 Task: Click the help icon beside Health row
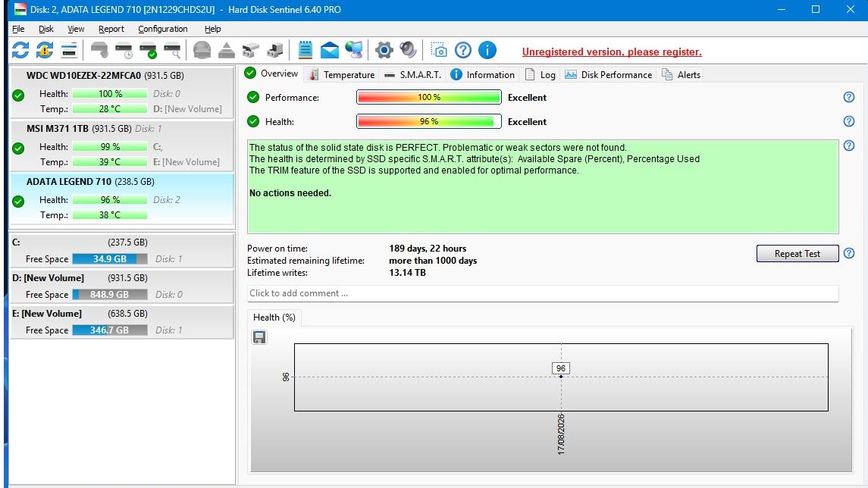pos(848,121)
